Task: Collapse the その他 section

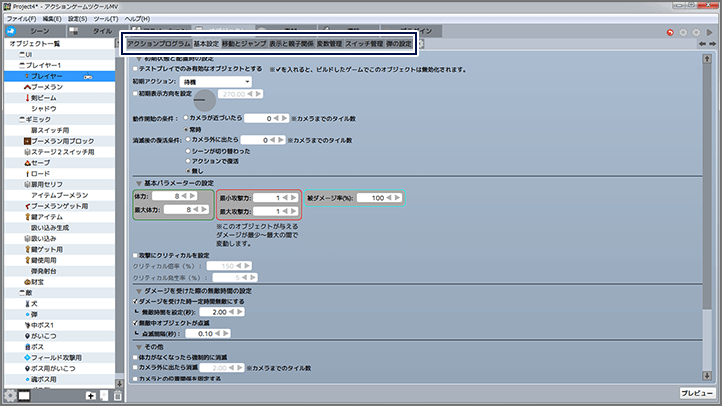Action: coord(137,345)
